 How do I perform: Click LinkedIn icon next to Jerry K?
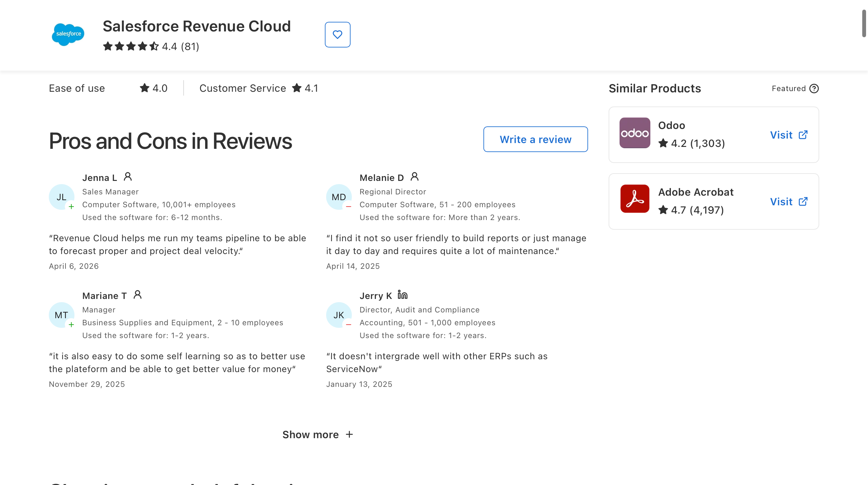[403, 295]
